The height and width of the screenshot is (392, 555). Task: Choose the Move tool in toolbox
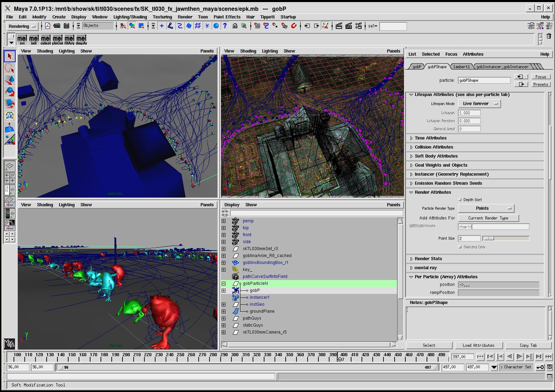coord(10,80)
